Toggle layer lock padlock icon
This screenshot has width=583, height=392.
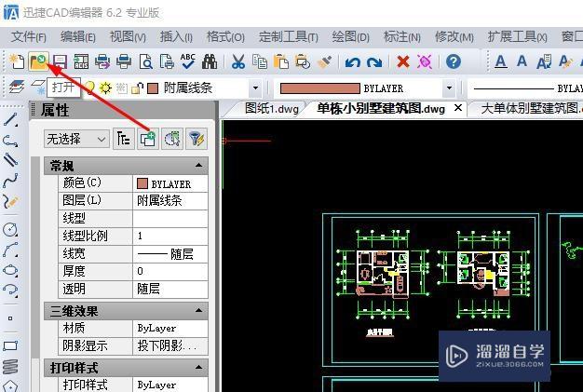tap(137, 88)
